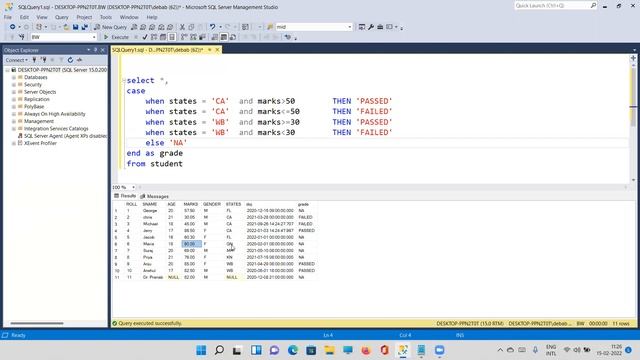Click the Navigate Backward icon in toolbar

(13, 27)
